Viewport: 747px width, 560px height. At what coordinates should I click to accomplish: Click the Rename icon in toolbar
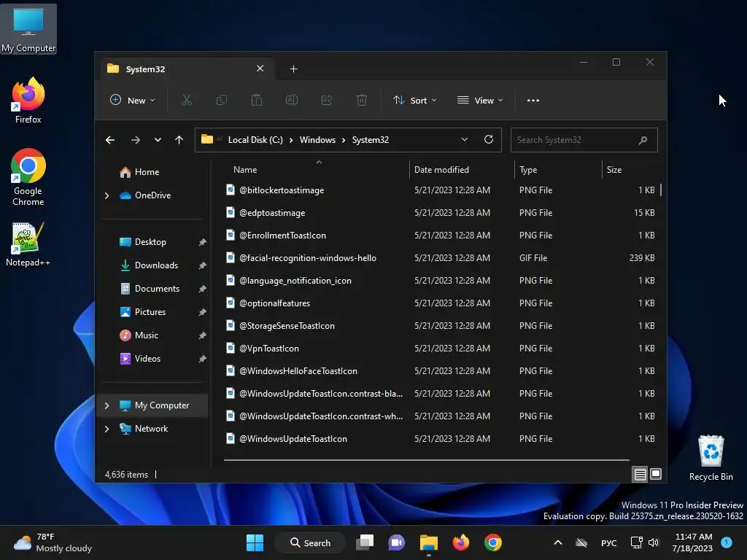click(292, 100)
